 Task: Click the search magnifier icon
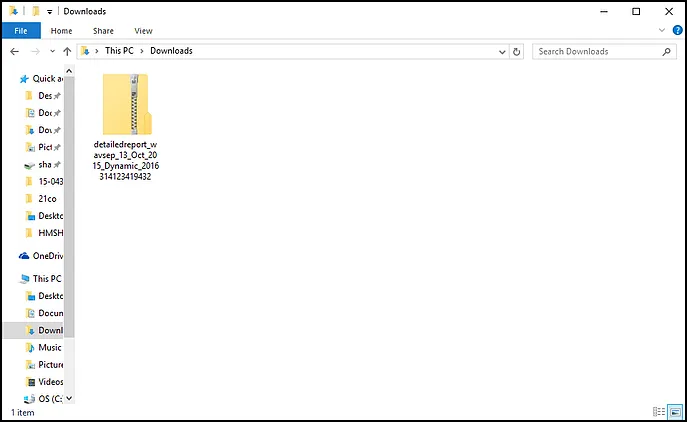[x=666, y=52]
